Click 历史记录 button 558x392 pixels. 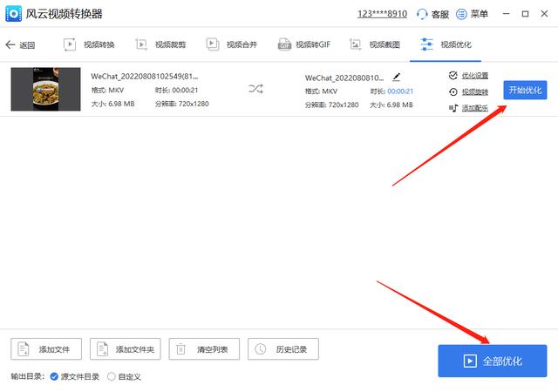pyautogui.click(x=283, y=349)
